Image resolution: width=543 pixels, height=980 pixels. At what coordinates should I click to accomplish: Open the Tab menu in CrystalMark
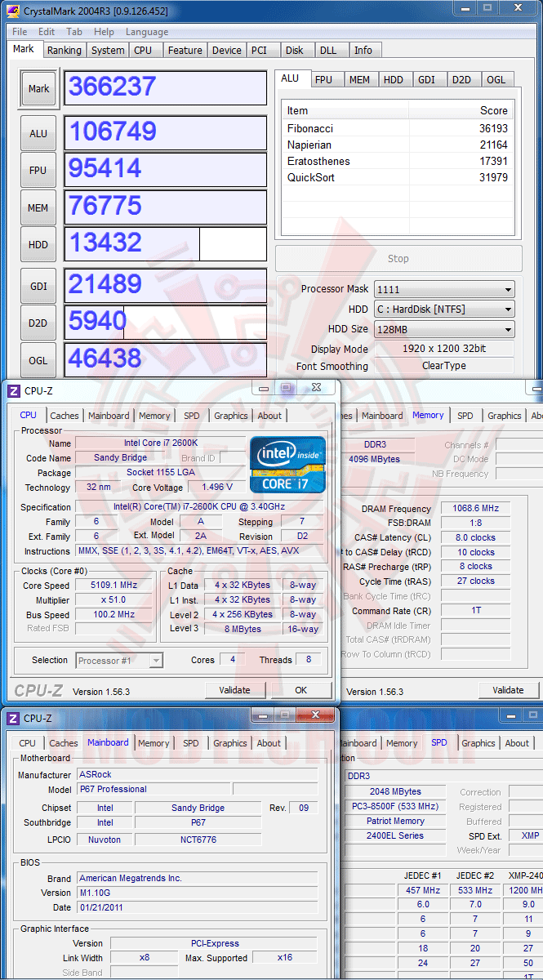(x=74, y=32)
